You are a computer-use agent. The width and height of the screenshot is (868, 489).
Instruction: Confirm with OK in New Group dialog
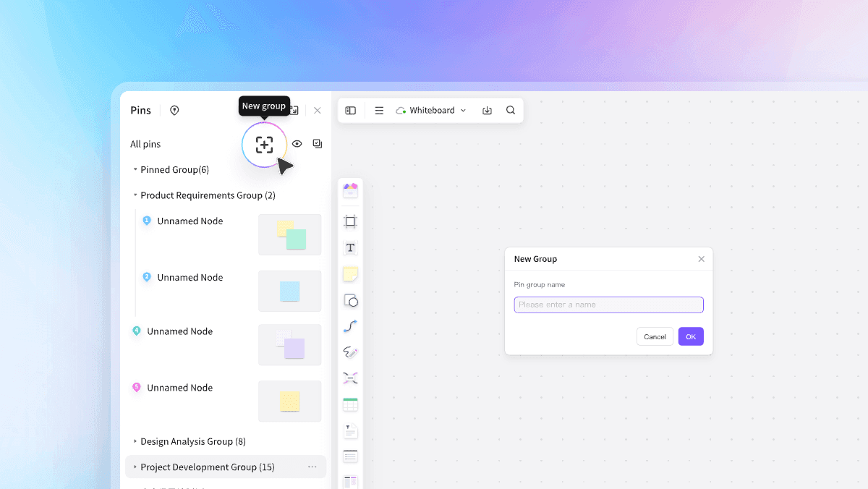[x=691, y=336]
